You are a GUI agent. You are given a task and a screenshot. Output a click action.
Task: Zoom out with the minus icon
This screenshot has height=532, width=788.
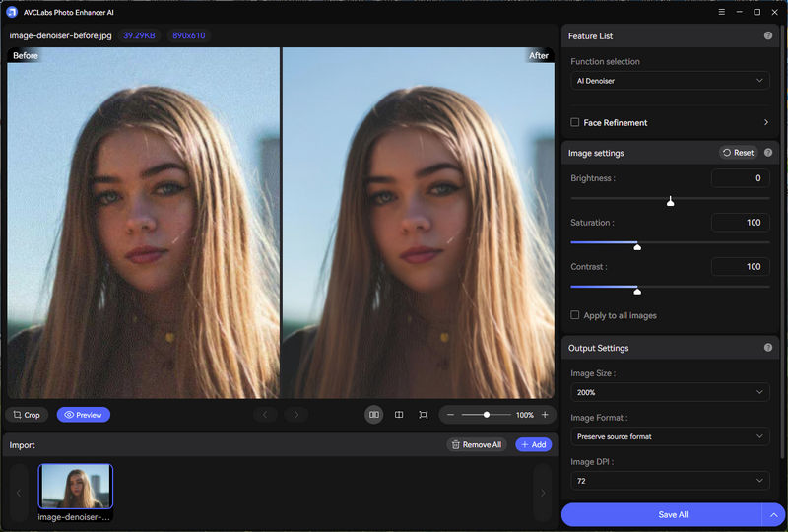pos(450,415)
